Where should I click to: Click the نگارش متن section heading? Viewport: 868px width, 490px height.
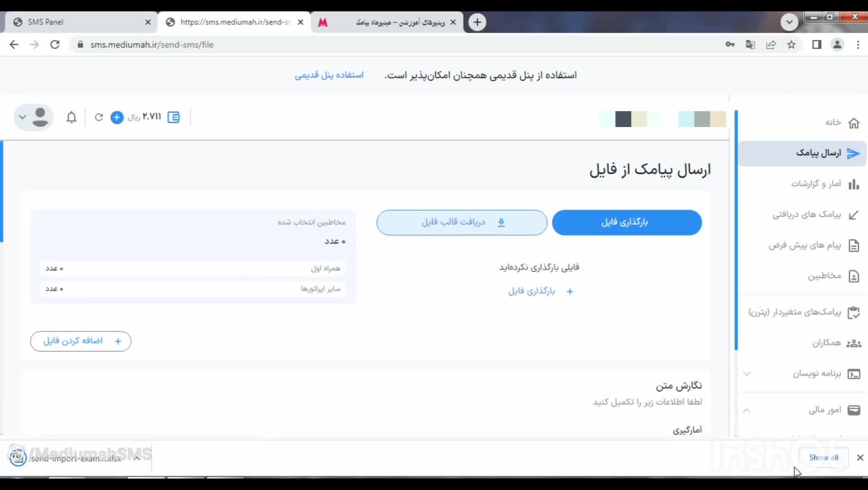(x=679, y=386)
